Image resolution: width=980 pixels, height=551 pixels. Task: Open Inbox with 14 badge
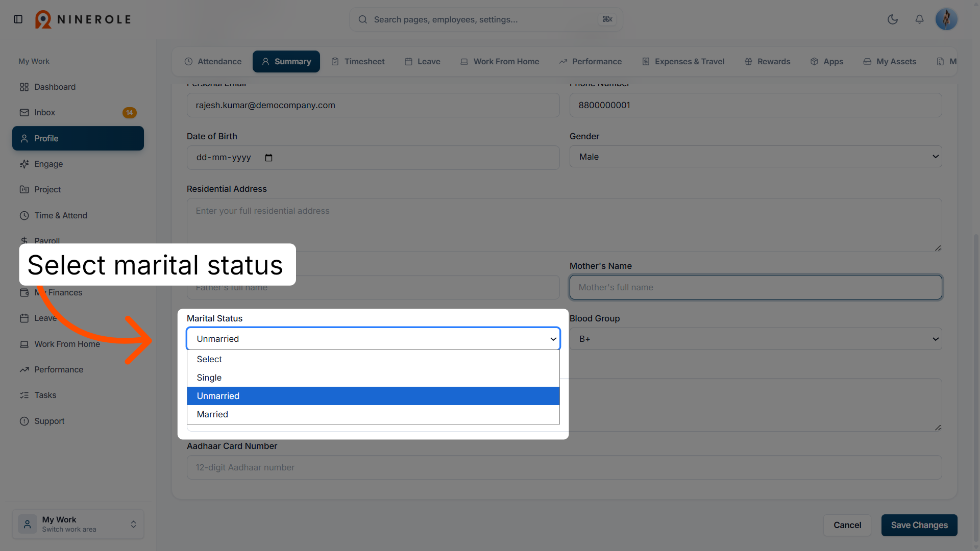78,112
